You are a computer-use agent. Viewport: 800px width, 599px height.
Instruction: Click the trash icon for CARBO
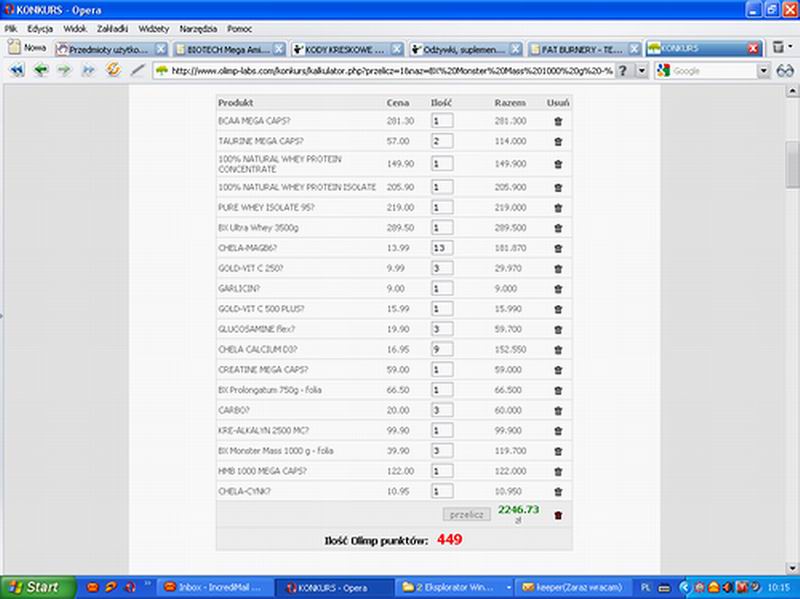pos(558,411)
